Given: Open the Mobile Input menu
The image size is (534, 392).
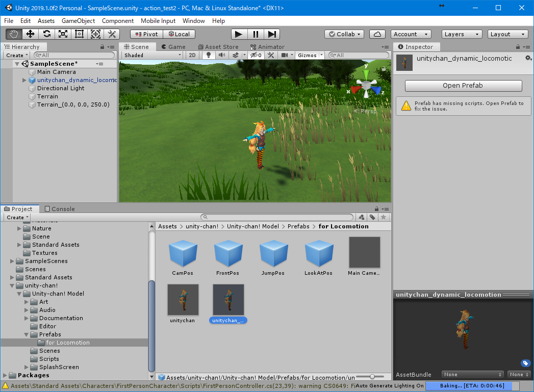Looking at the screenshot, I should pos(158,21).
